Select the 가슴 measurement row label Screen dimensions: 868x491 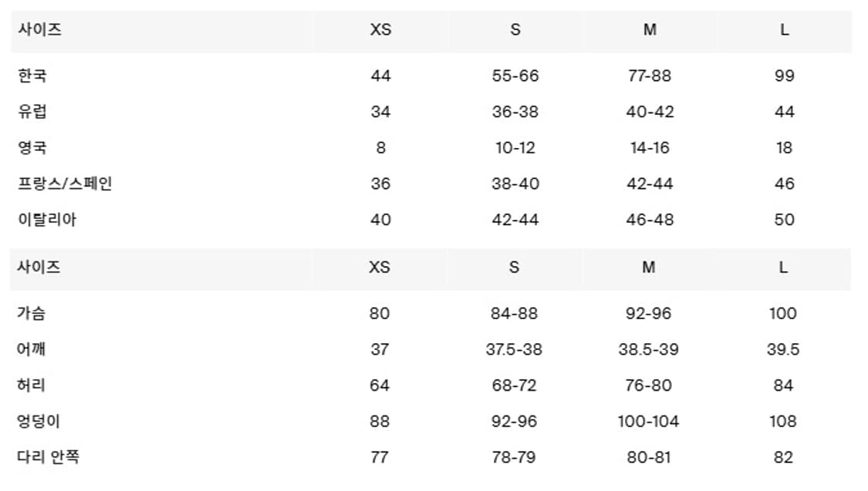point(32,313)
